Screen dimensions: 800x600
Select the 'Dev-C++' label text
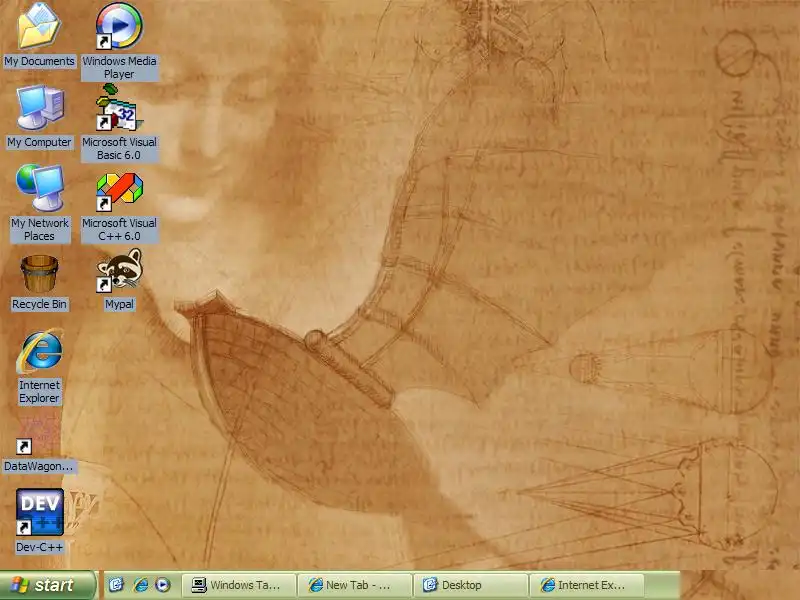39,547
